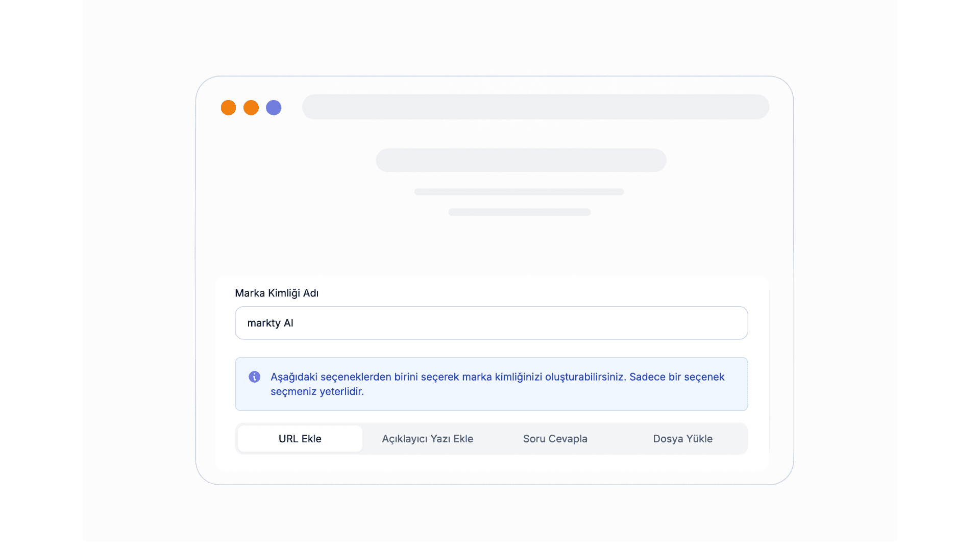This screenshot has height=551, width=980.
Task: Click the gray address bar placeholder
Action: (x=535, y=107)
